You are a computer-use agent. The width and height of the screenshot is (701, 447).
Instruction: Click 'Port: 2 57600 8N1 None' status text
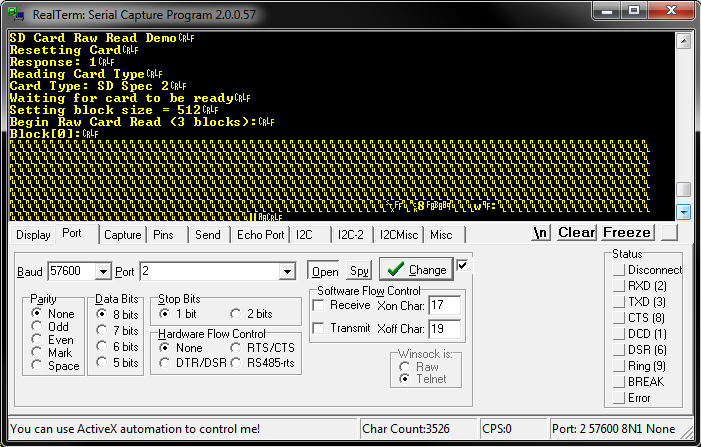[613, 429]
